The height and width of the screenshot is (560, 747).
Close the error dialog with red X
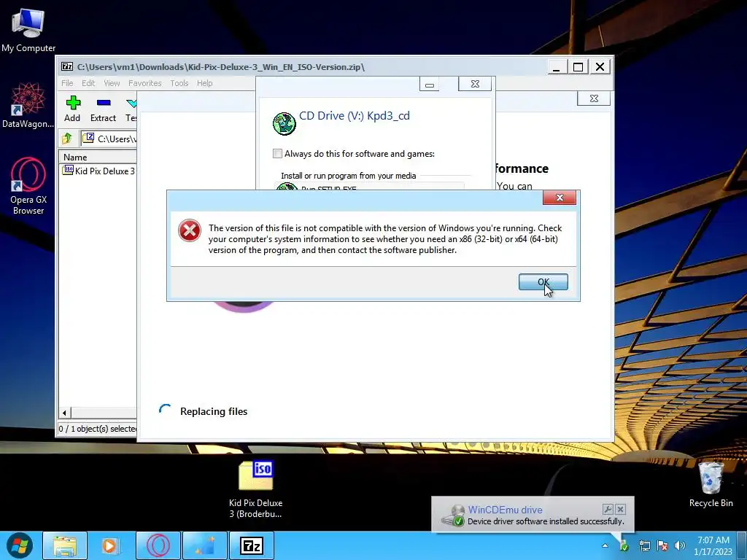point(560,198)
